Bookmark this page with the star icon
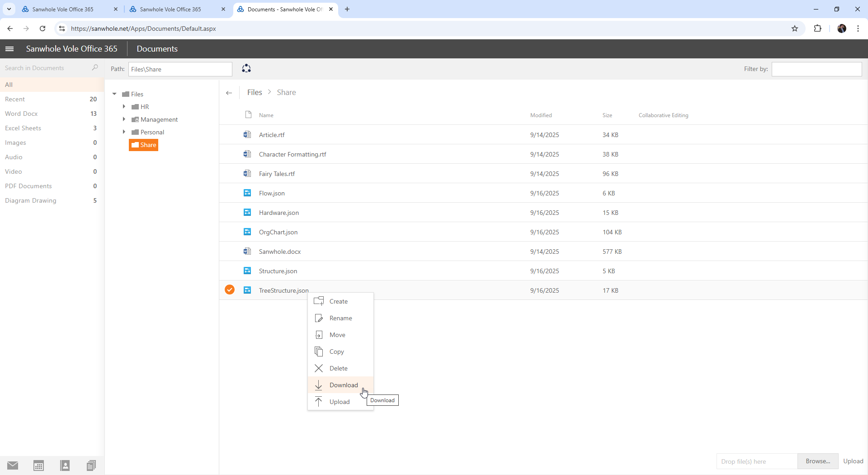This screenshot has height=475, width=868. 795,28
